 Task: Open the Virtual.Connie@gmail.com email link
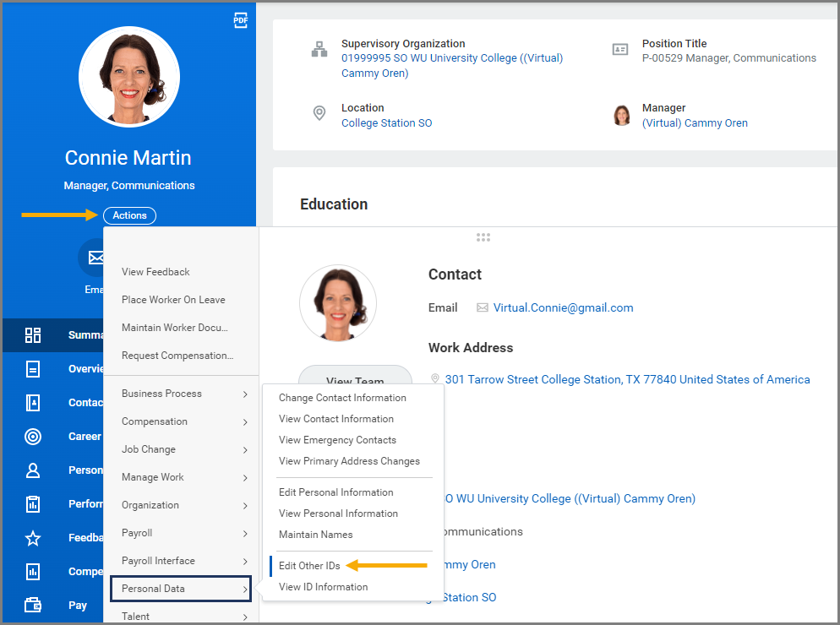[x=563, y=307]
